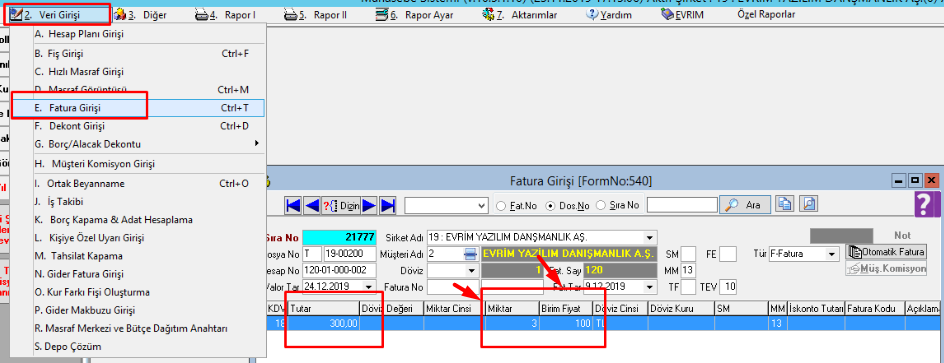
Task: Open the purple question mark help
Action: coord(927,205)
